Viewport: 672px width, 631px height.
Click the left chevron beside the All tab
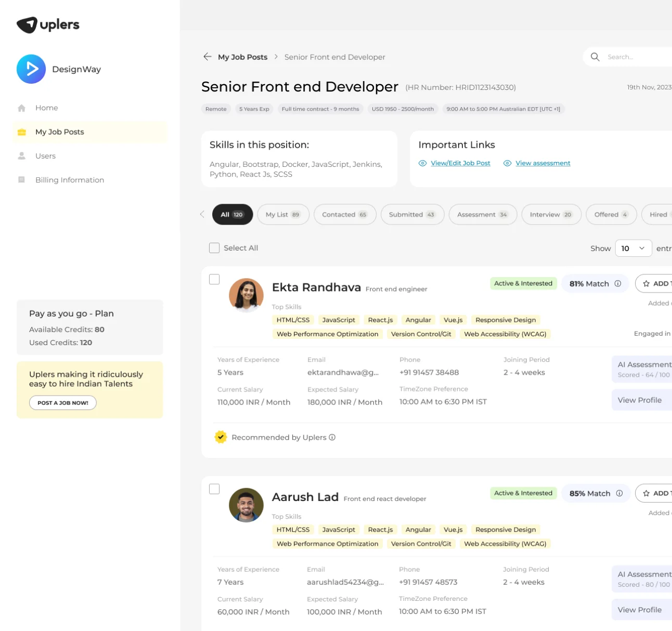pos(202,214)
